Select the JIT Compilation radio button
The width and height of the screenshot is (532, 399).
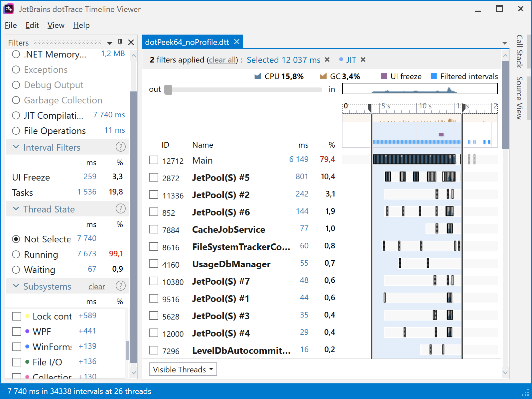pos(16,115)
